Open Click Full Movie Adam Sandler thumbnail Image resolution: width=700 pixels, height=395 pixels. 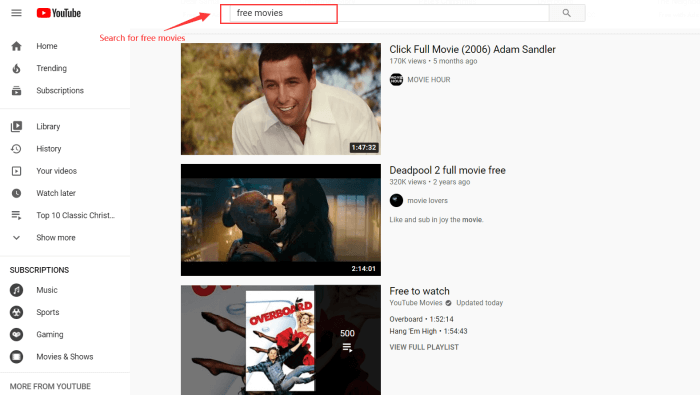[281, 99]
